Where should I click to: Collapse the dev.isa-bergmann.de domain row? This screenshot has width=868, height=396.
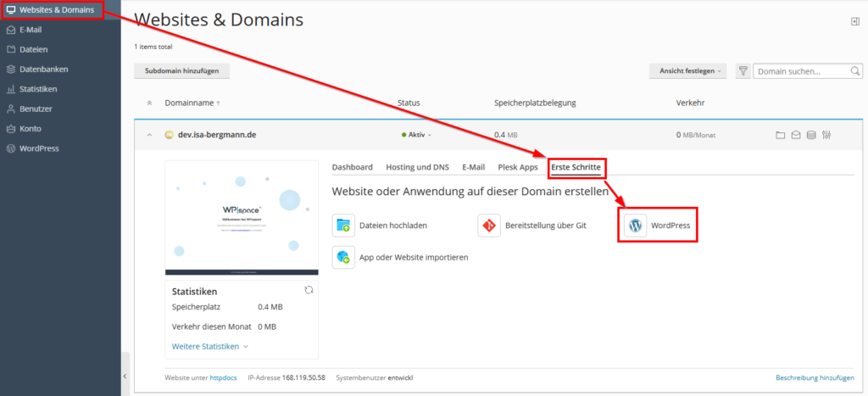(149, 135)
